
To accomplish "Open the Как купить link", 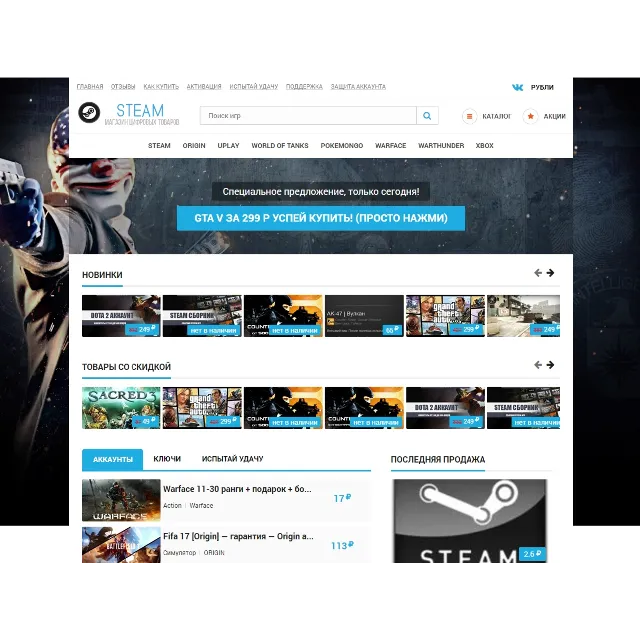I will 161,87.
